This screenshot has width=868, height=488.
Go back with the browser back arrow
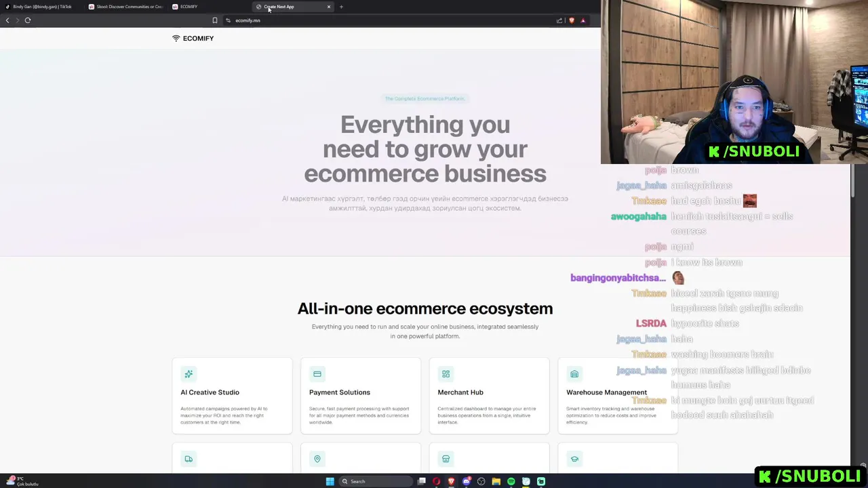[x=7, y=20]
